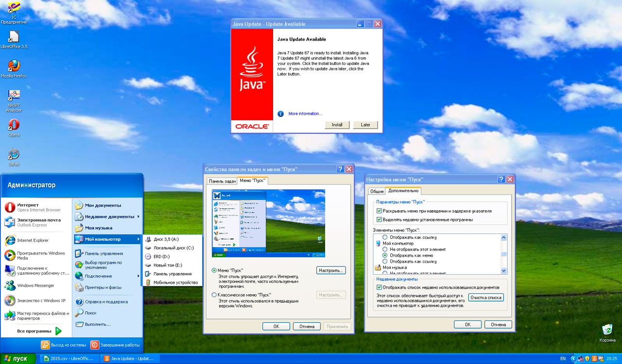Toggle Раскрывать меню при наведении checkbox
Image resolution: width=622 pixels, height=364 pixels.
coord(379,211)
